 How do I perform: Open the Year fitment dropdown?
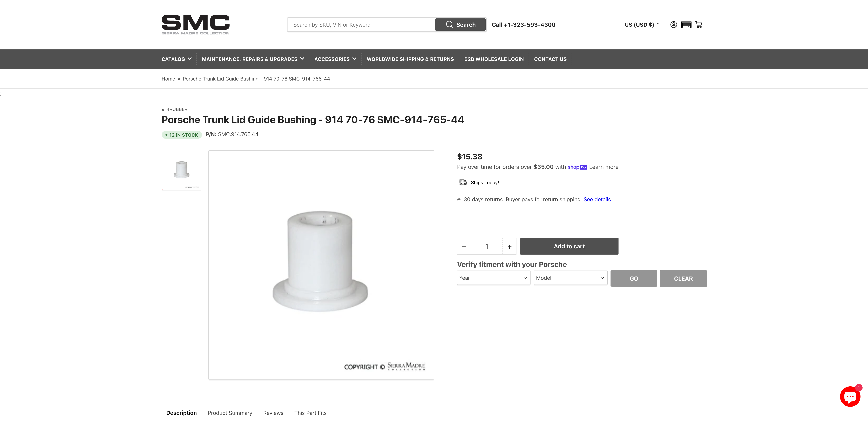[x=493, y=278]
